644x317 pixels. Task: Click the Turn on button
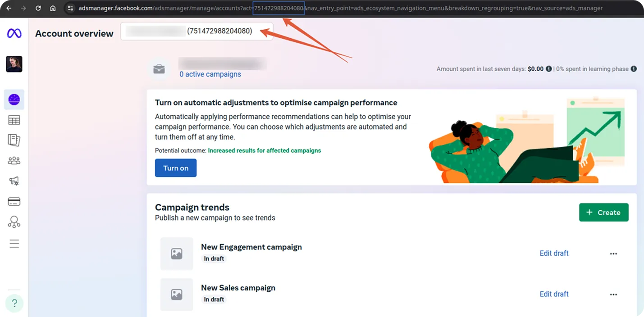[x=176, y=168]
